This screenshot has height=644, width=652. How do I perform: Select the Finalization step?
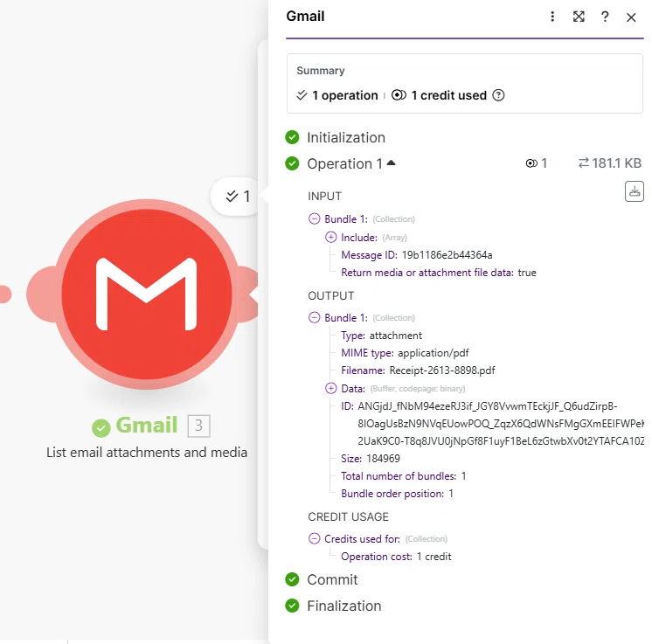click(x=343, y=606)
